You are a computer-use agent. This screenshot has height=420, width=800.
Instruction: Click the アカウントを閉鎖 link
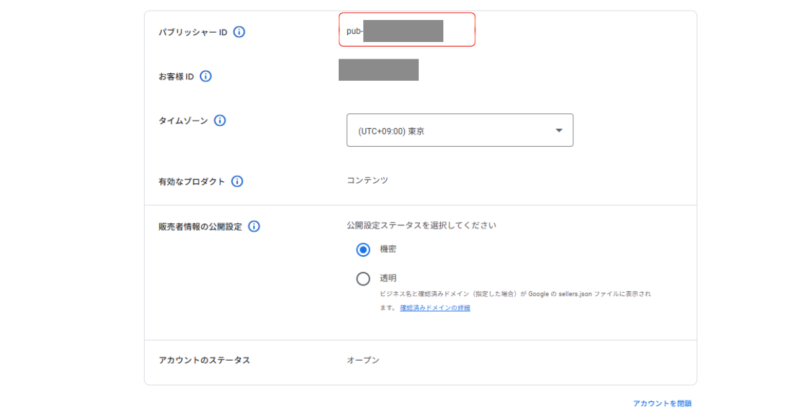pyautogui.click(x=661, y=403)
